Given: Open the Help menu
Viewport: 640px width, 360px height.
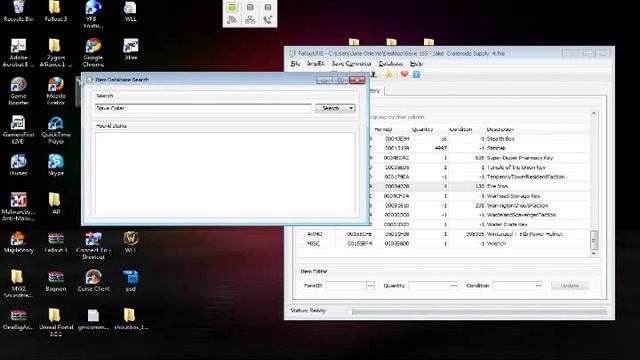Looking at the screenshot, I should [416, 64].
